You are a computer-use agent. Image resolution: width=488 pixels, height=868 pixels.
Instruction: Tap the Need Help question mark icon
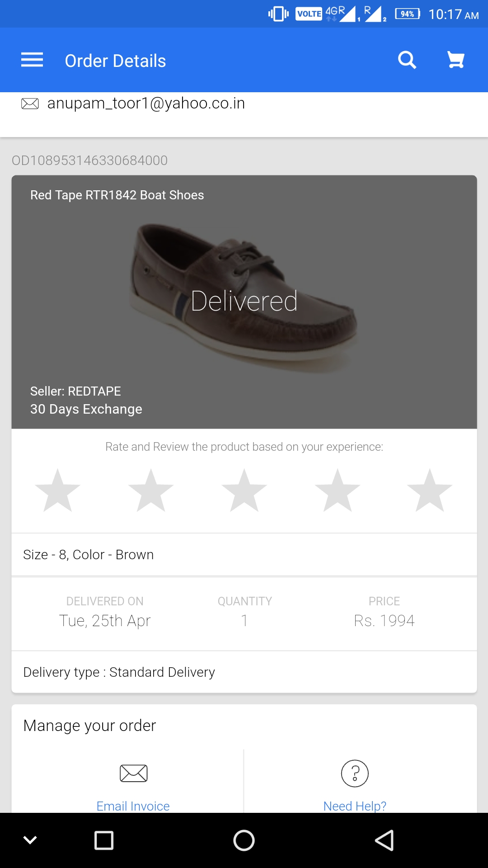pyautogui.click(x=355, y=773)
